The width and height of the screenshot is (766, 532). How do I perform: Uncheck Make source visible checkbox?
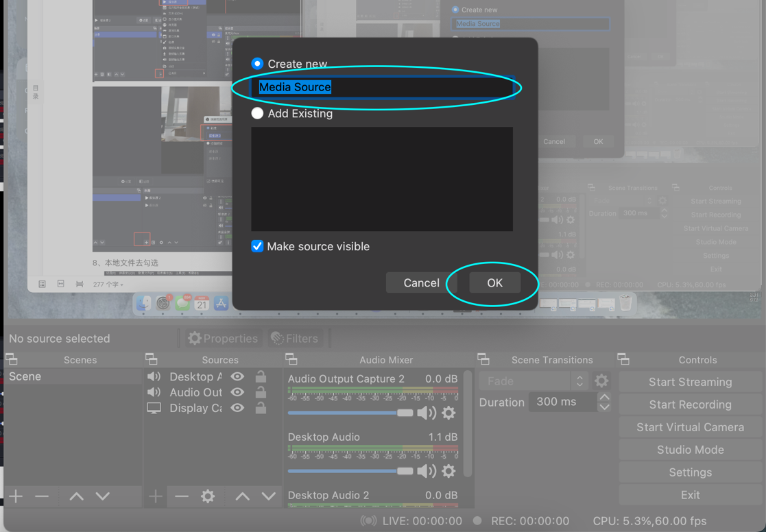point(257,246)
